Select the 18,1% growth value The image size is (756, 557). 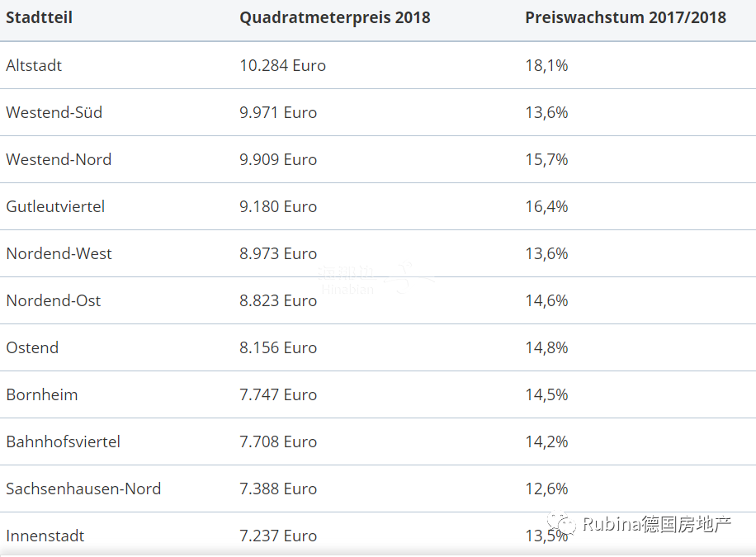546,65
